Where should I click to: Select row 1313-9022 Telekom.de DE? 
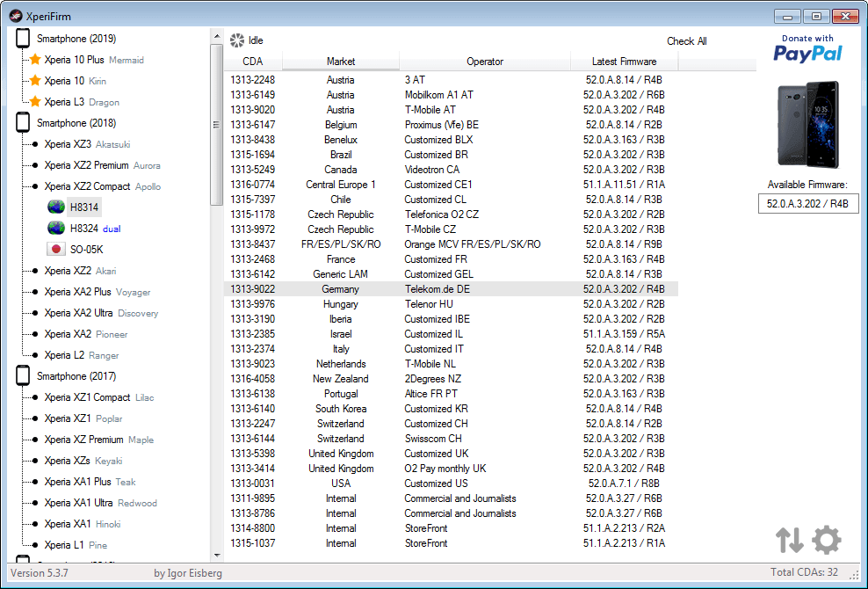click(452, 289)
